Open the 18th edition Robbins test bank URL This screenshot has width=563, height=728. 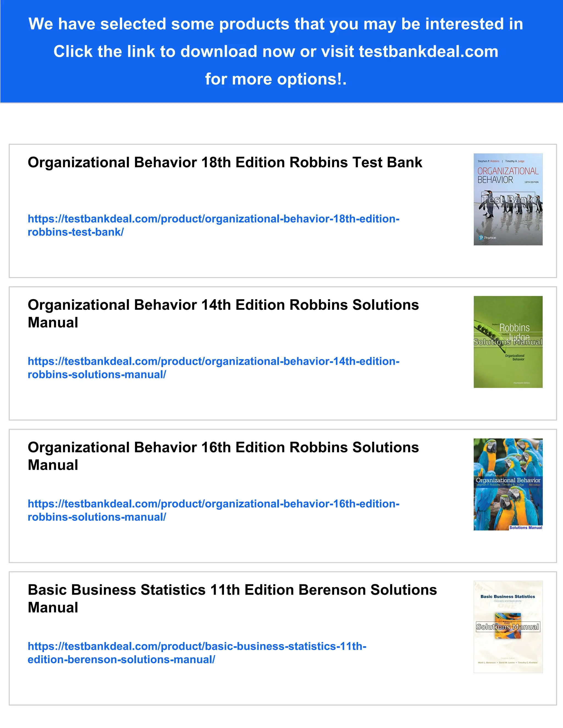pyautogui.click(x=213, y=219)
